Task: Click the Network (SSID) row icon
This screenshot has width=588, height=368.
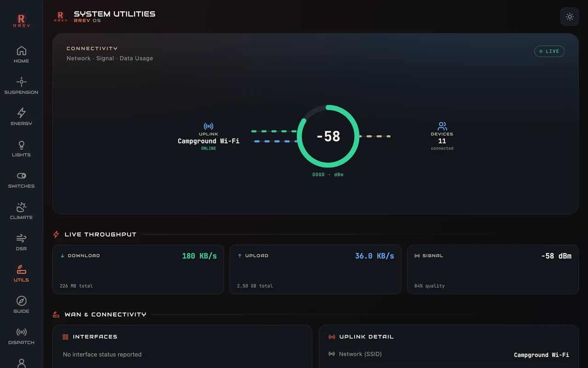Action: click(332, 354)
